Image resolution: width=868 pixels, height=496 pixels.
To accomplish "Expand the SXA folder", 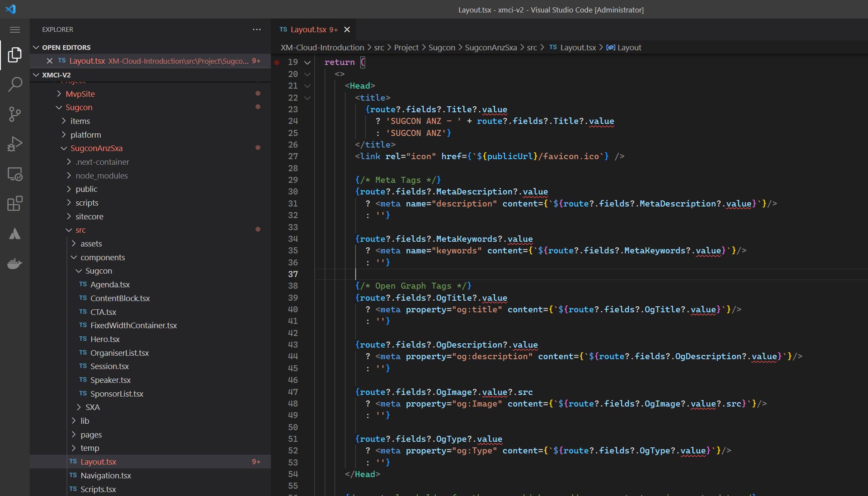I will coord(79,407).
